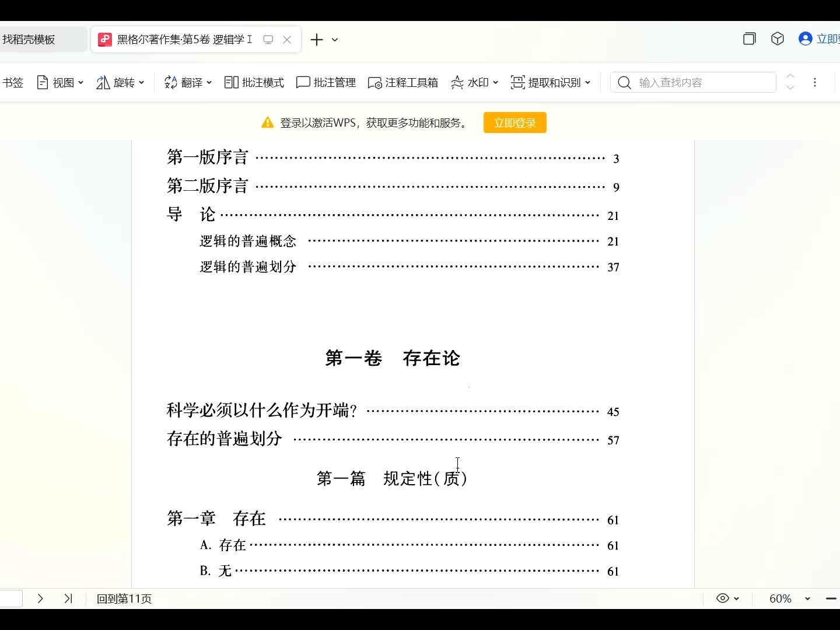The width and height of the screenshot is (840, 630).
Task: Click the 立即登录 orange button
Action: [x=515, y=123]
